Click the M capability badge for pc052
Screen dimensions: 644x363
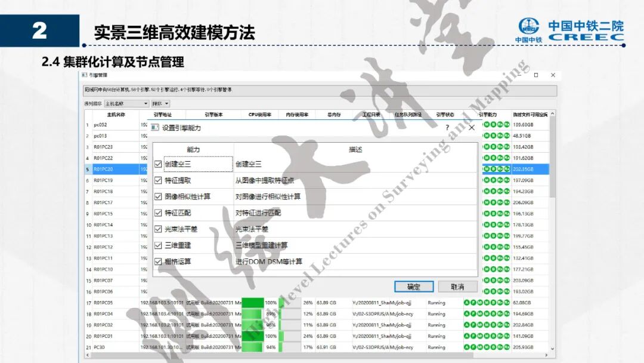[x=487, y=124]
